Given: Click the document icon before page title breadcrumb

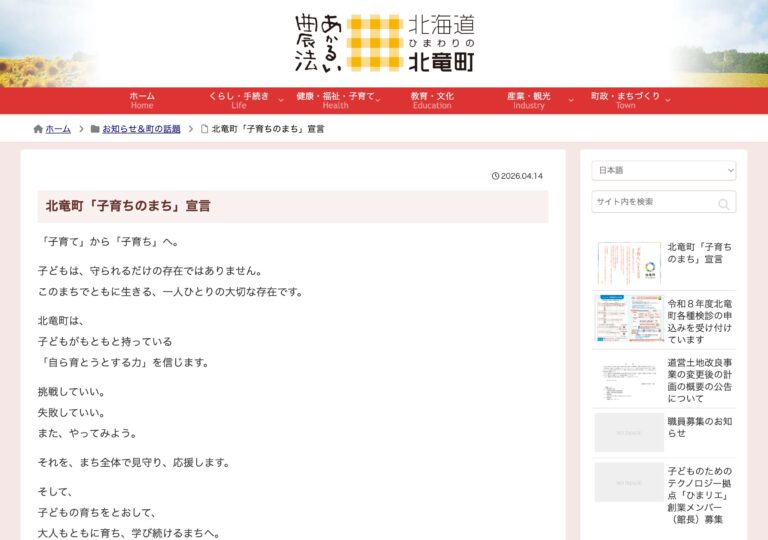Looking at the screenshot, I should (204, 129).
